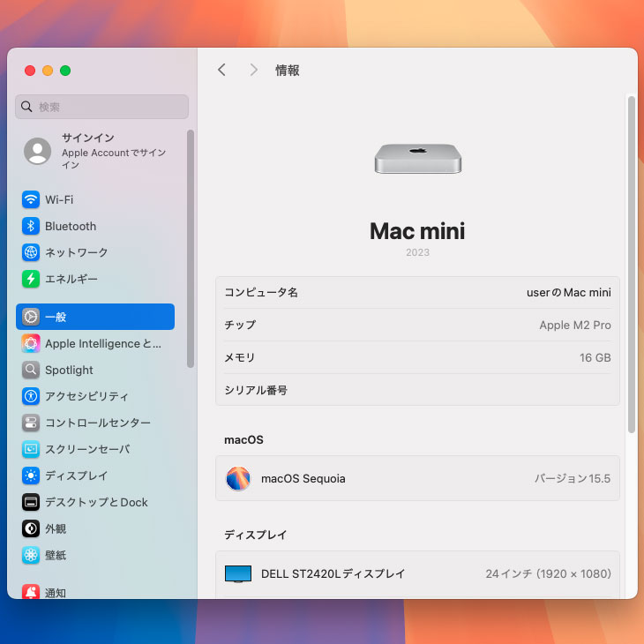This screenshot has height=644, width=644.
Task: Click the DELL monitor icon
Action: click(238, 573)
